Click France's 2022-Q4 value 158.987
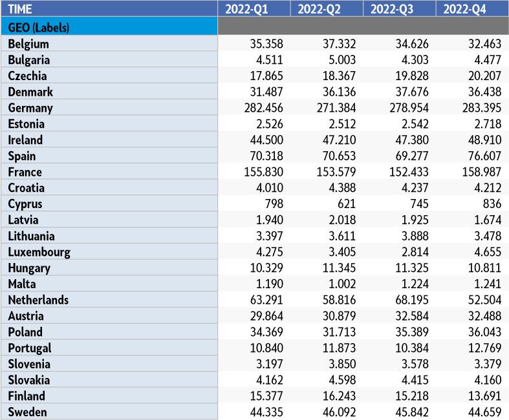Screen dimensions: 509x420 pyautogui.click(x=482, y=172)
